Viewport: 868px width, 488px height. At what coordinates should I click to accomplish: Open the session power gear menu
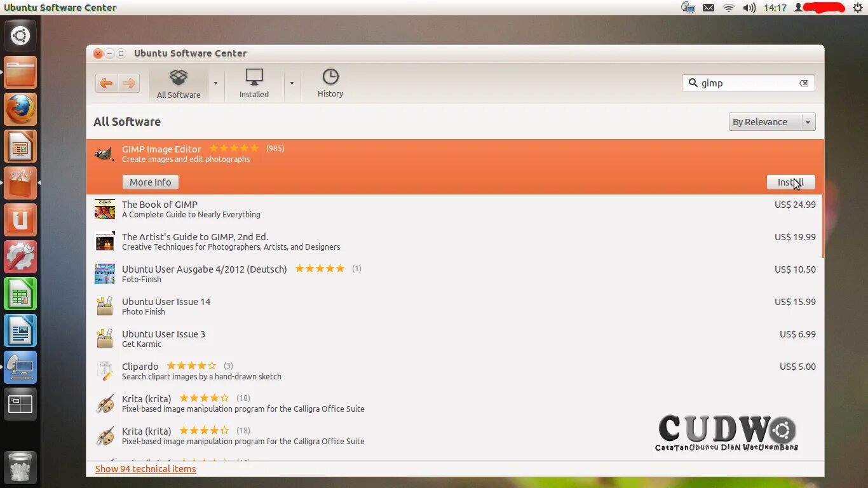pyautogui.click(x=857, y=8)
